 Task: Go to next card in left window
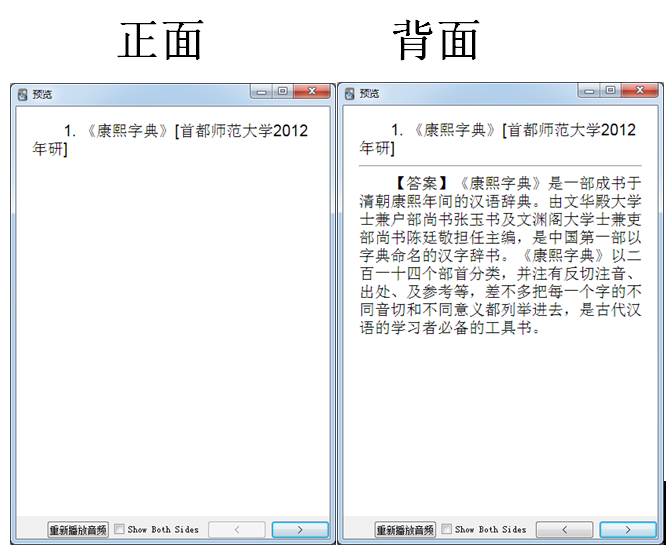click(x=300, y=530)
